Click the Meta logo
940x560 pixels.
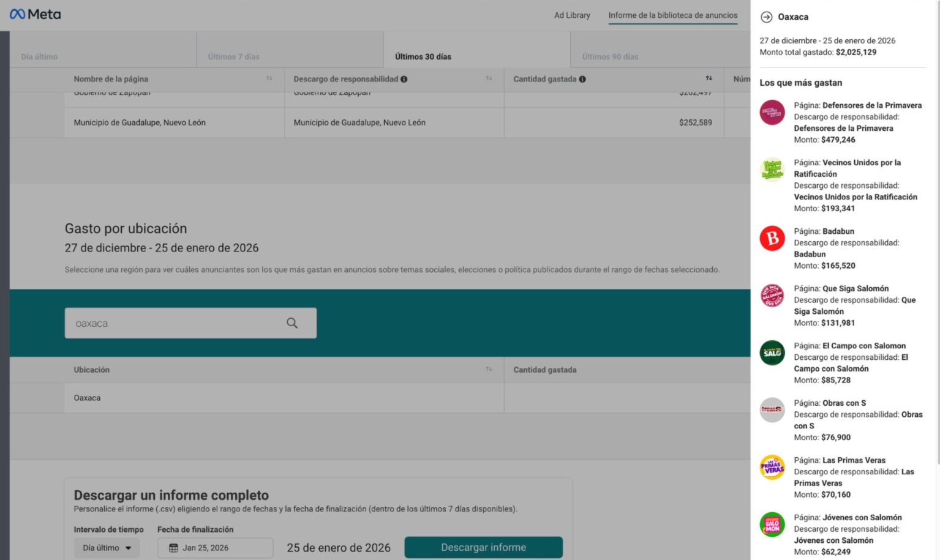[x=35, y=14]
